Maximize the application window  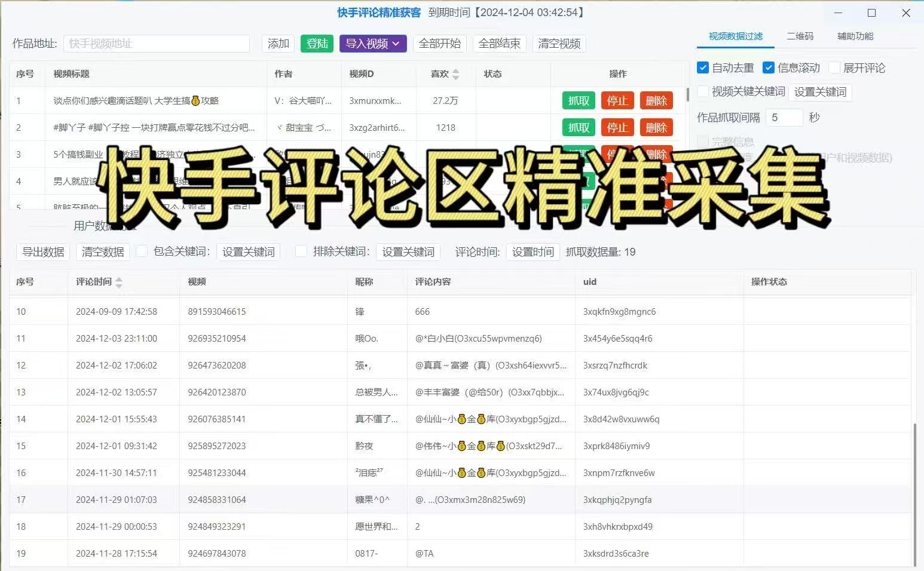[x=871, y=13]
